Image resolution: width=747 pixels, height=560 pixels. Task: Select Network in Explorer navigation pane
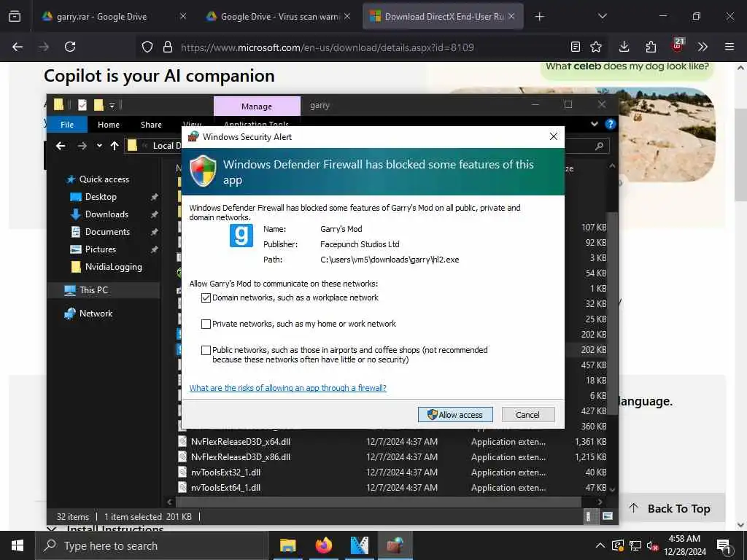96,314
